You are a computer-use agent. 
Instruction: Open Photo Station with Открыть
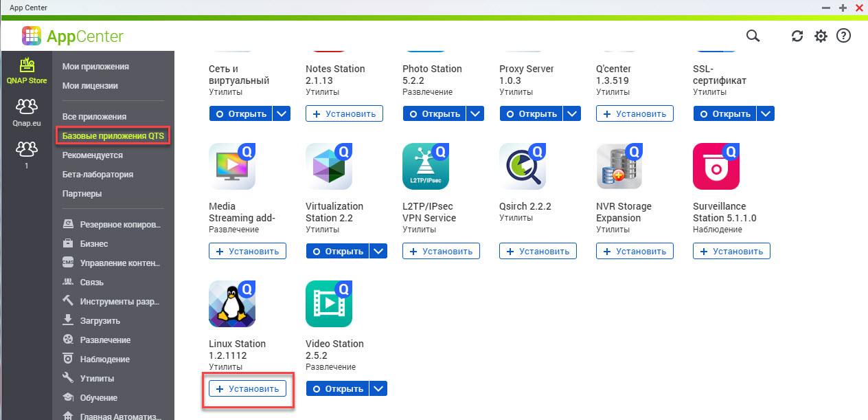[x=434, y=113]
